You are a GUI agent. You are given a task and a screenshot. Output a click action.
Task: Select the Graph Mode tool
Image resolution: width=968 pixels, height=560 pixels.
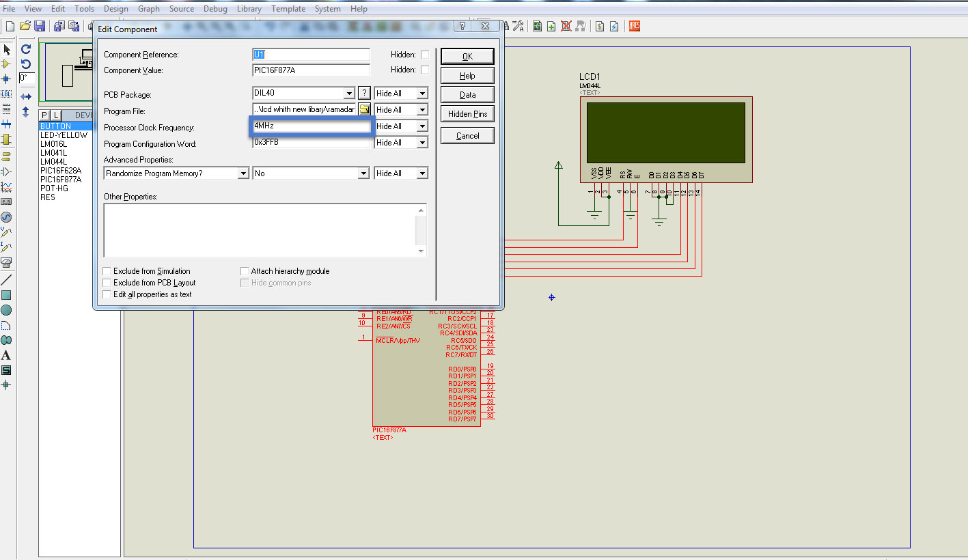7,186
